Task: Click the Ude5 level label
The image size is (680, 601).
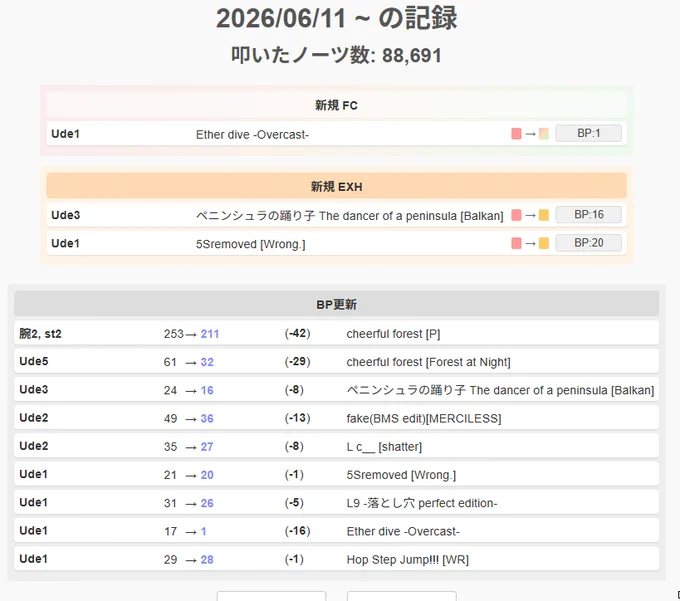Action: pos(34,361)
